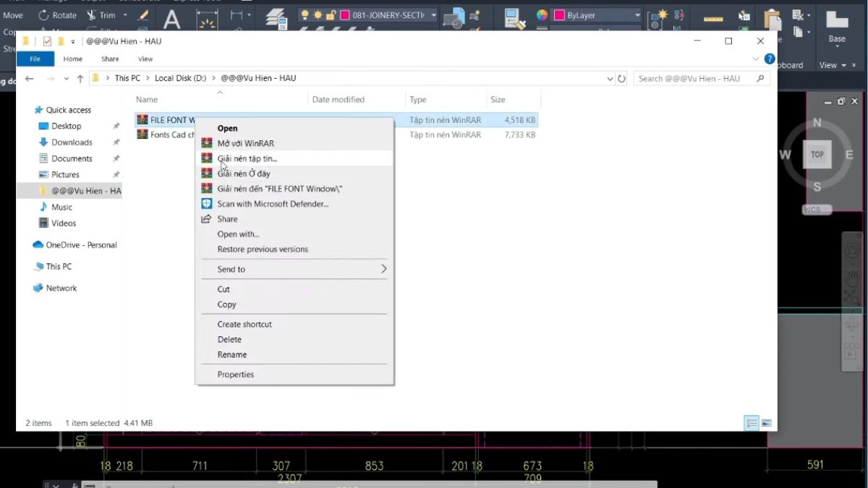Go back with the Explorer back arrow
868x488 pixels.
[x=29, y=78]
